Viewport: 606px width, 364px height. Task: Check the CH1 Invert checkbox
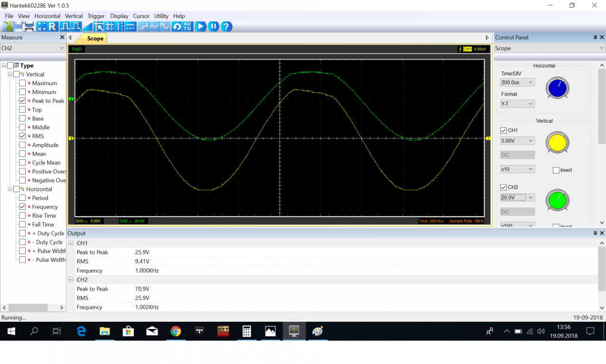point(556,170)
